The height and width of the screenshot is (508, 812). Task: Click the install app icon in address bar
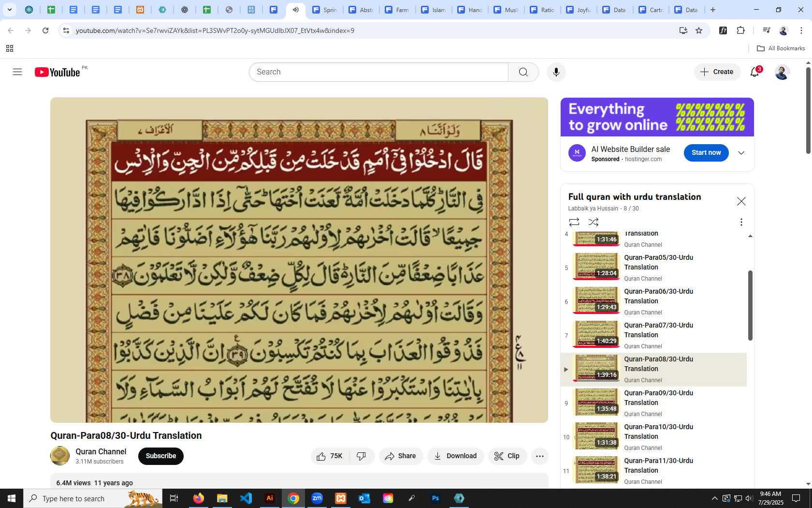click(x=683, y=30)
